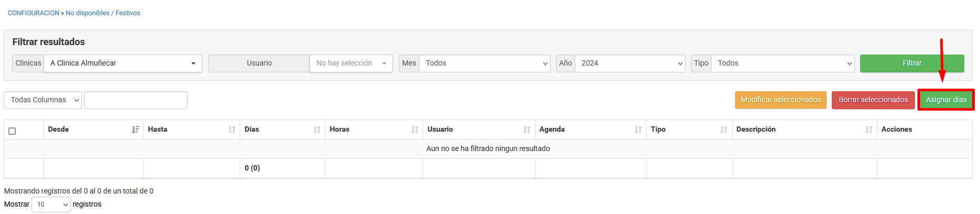Open the Clinicas dropdown

[122, 63]
